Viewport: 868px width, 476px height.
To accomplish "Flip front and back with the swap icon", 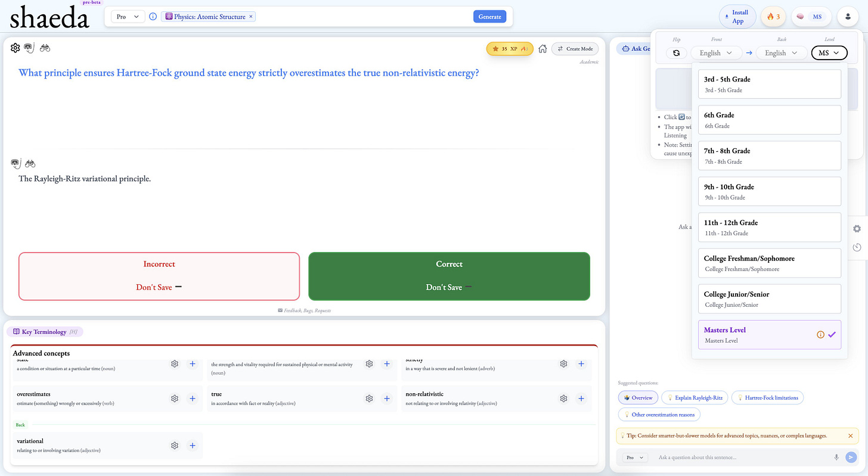I will click(x=677, y=53).
